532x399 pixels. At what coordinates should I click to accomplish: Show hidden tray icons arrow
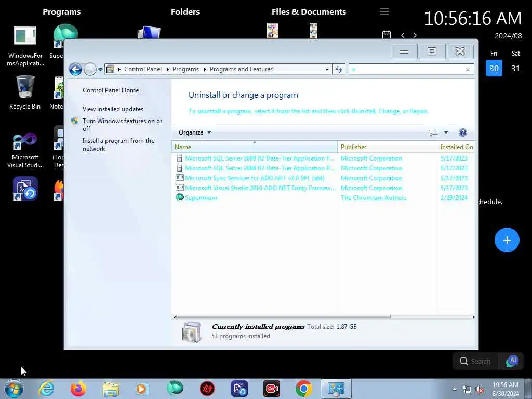(x=454, y=389)
